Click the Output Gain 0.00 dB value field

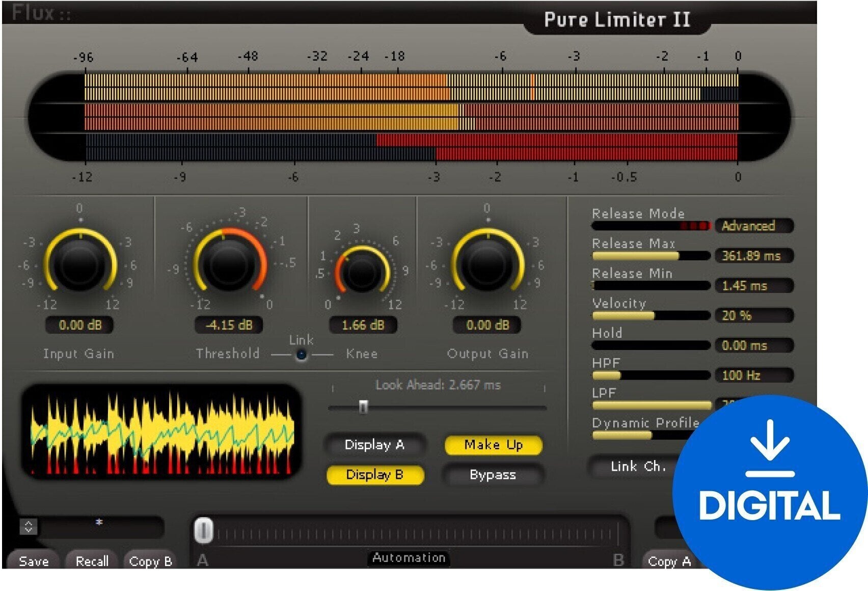487,325
